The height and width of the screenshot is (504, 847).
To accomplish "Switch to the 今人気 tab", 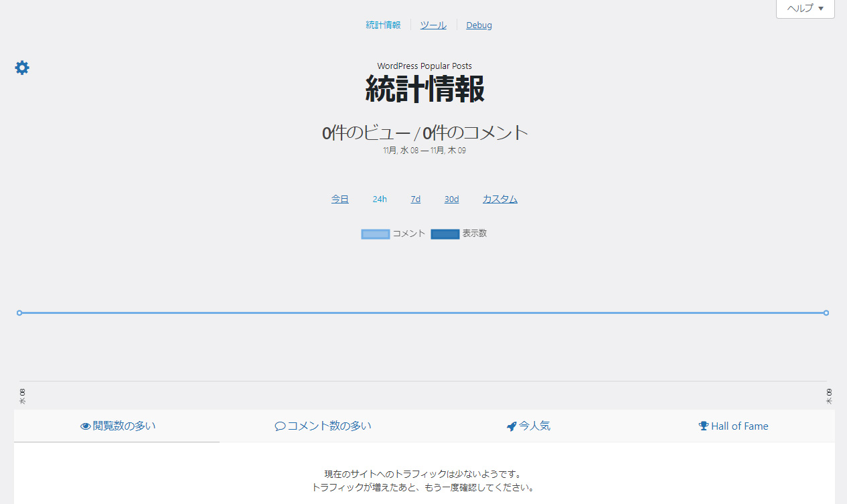I will [x=528, y=426].
